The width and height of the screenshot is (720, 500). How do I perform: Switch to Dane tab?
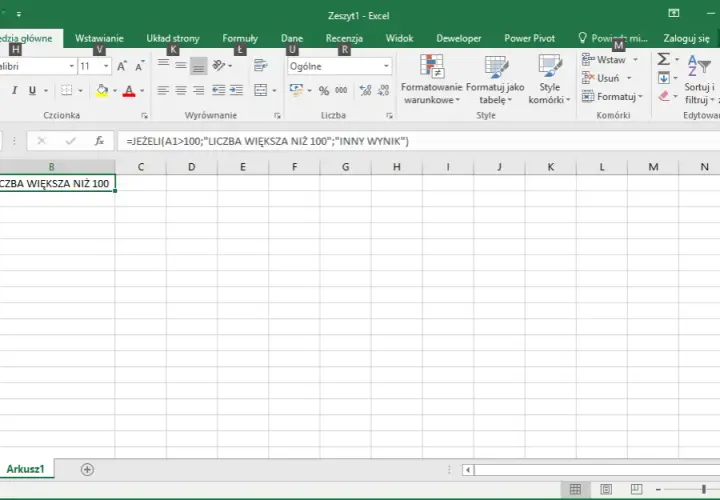pyautogui.click(x=292, y=39)
